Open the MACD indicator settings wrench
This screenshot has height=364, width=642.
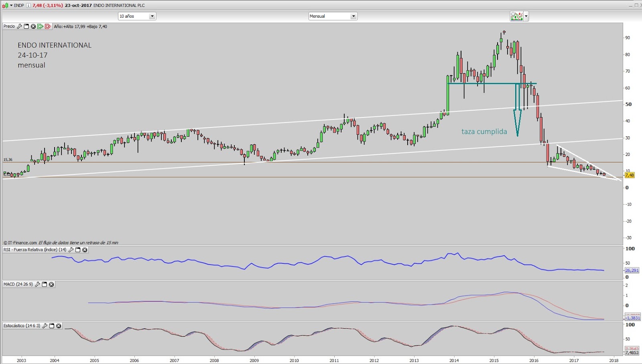click(38, 284)
